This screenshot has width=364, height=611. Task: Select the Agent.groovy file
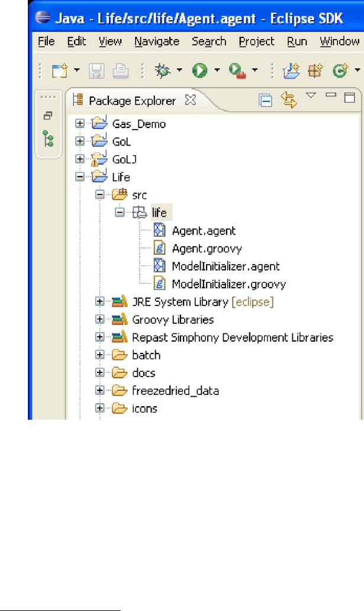[x=207, y=249]
